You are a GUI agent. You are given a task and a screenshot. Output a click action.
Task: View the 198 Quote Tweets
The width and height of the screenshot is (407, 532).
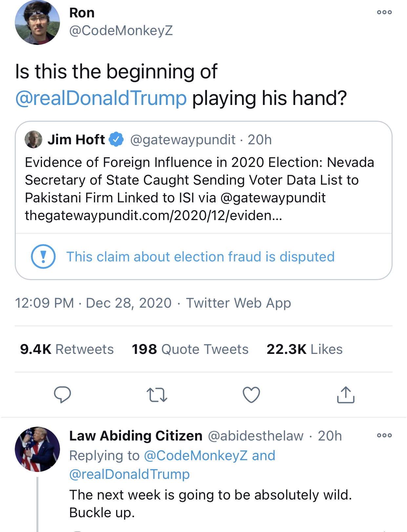190,349
